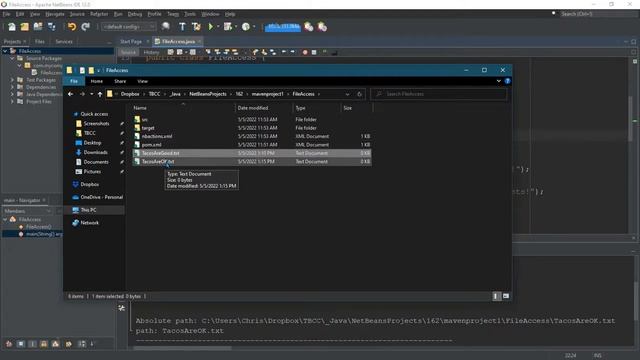Viewport: 640px width, 360px height.
Task: Select FileAccess() constructor in Navigator
Action: (38, 227)
